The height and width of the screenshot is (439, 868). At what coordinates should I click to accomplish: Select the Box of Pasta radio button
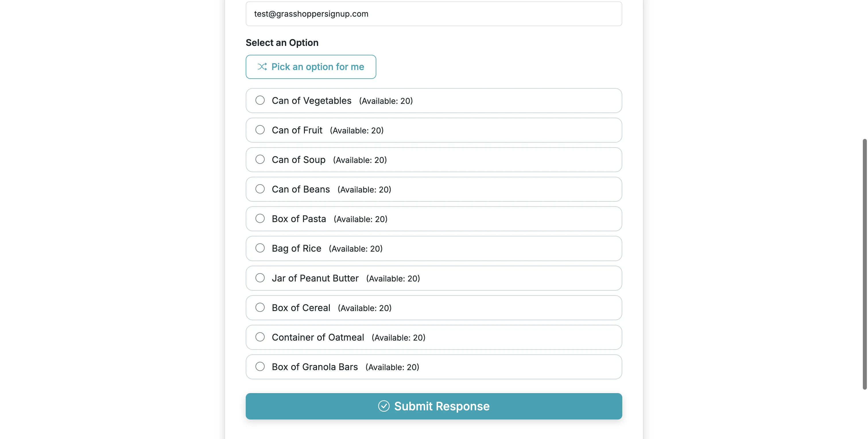(x=260, y=218)
